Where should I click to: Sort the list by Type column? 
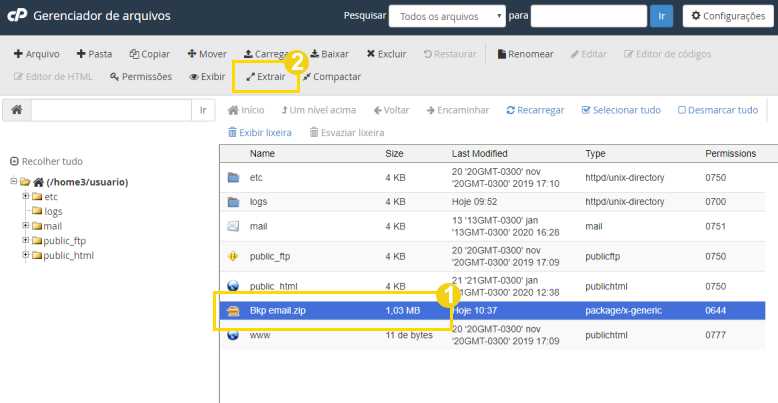[x=595, y=154]
